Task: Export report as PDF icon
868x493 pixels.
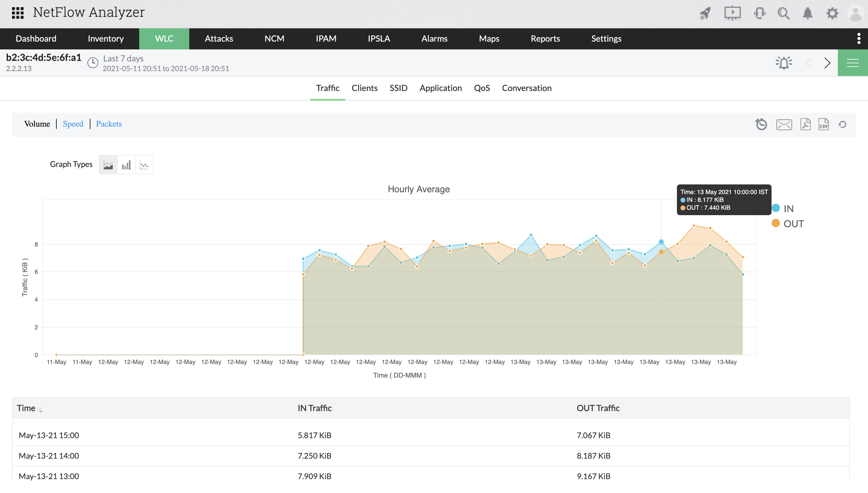Action: pos(805,124)
